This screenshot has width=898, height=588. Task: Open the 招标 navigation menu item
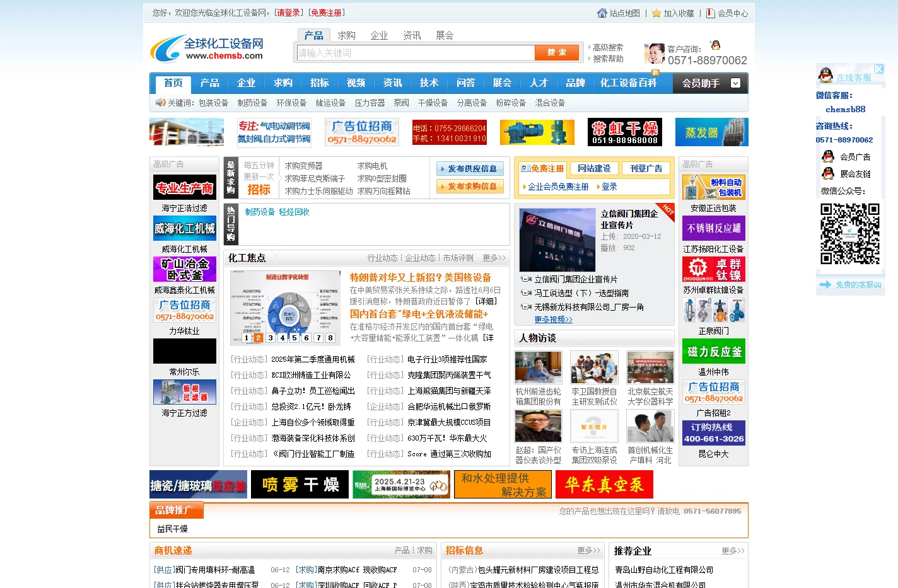(x=320, y=83)
